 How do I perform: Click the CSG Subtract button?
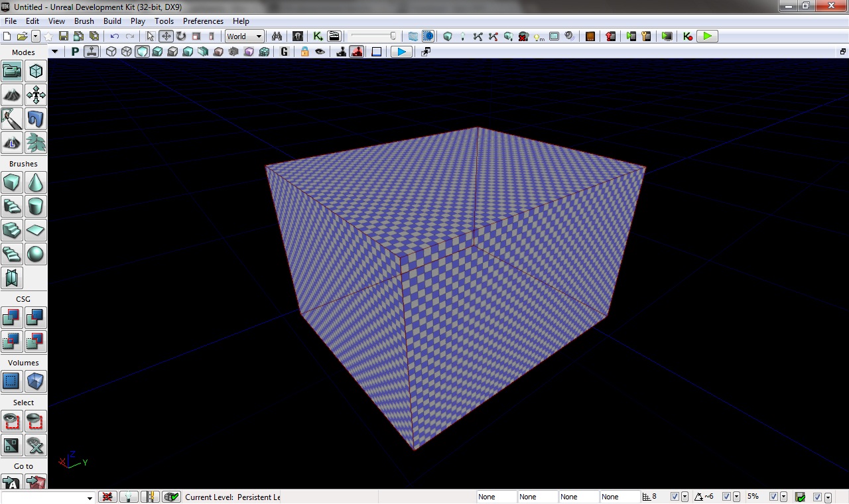pyautogui.click(x=36, y=318)
